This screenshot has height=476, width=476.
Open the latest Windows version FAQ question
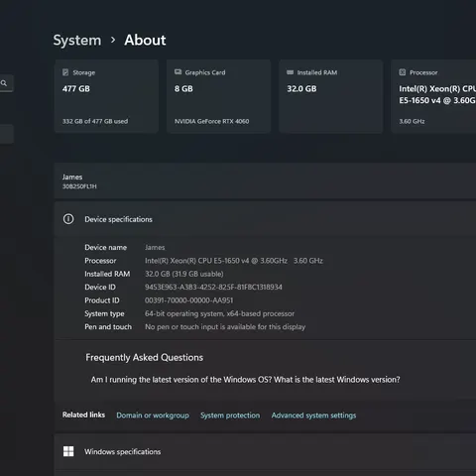click(x=245, y=380)
